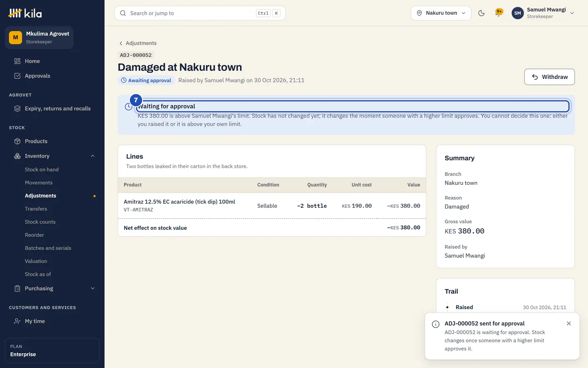Screen dimensions: 588x368
Task: Click the location pin icon
Action: (419, 13)
